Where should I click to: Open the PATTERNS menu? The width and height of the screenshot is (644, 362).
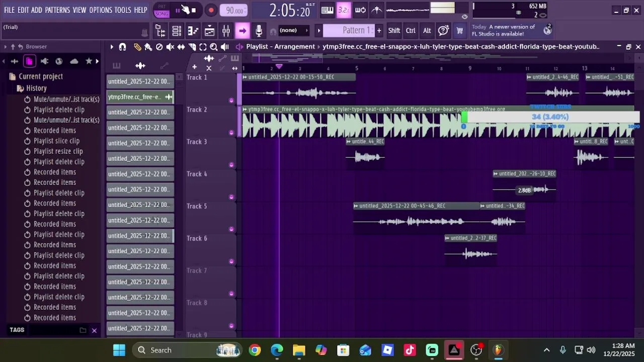click(57, 10)
